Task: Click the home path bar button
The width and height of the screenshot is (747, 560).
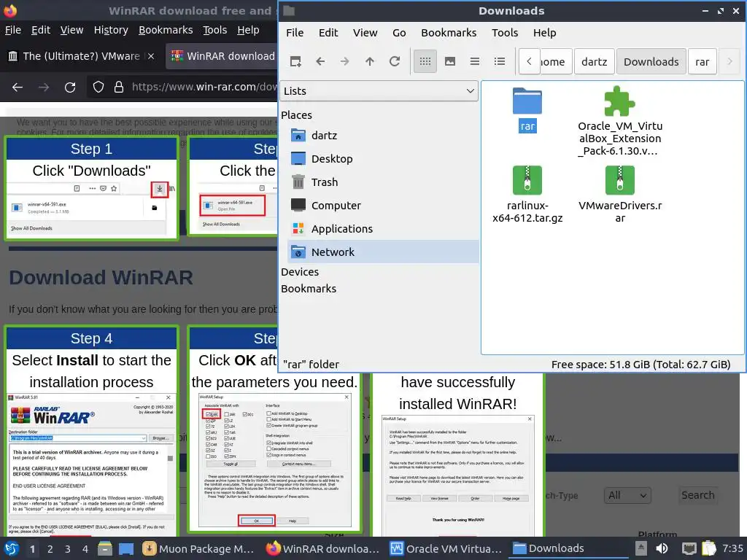Action: click(x=555, y=61)
